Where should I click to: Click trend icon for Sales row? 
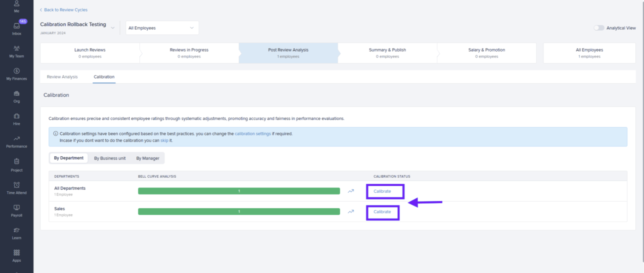[x=351, y=212]
